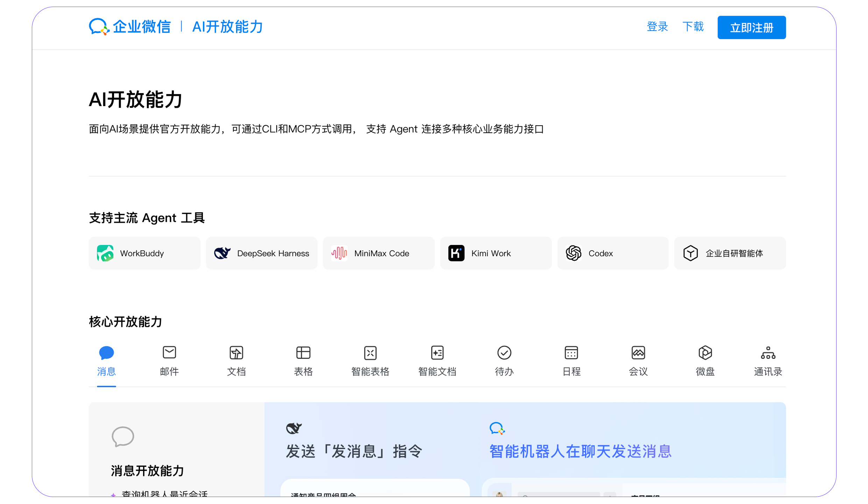The width and height of the screenshot is (868, 504).
Task: Select the 核心开放能力 heading
Action: [x=126, y=322]
